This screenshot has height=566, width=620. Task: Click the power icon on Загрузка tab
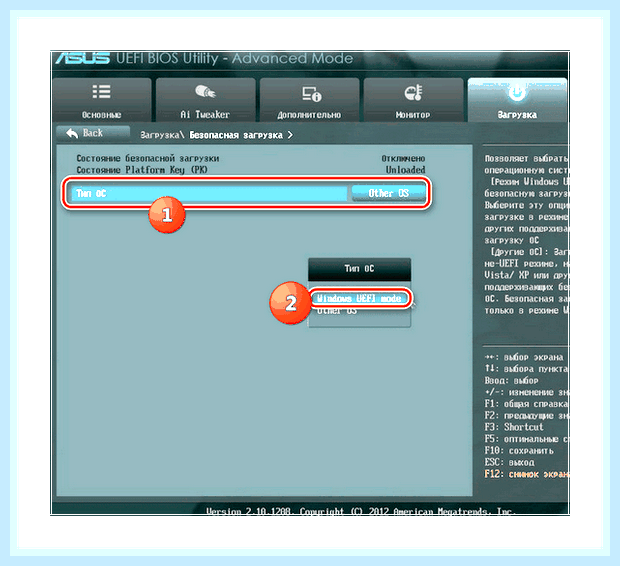517,93
